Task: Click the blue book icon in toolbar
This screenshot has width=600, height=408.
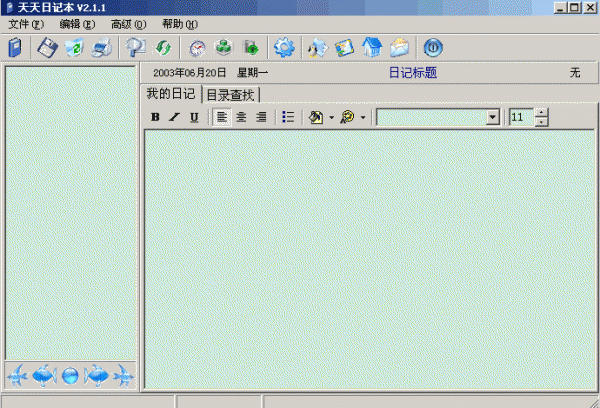Action: (x=15, y=47)
